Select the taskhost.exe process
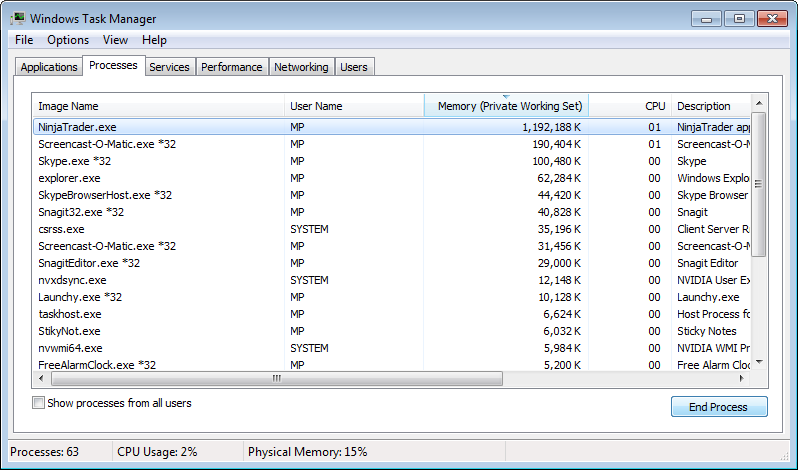 click(x=392, y=314)
